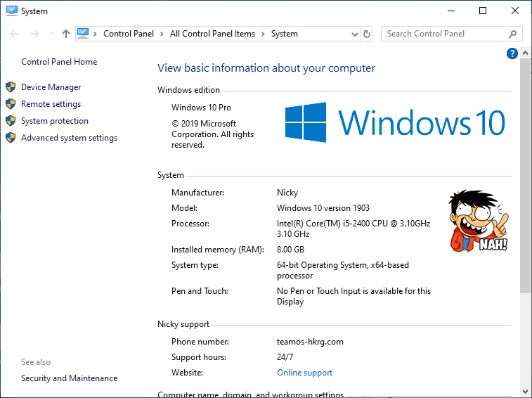
Task: Open address bar history dropdown
Action: pyautogui.click(x=355, y=34)
